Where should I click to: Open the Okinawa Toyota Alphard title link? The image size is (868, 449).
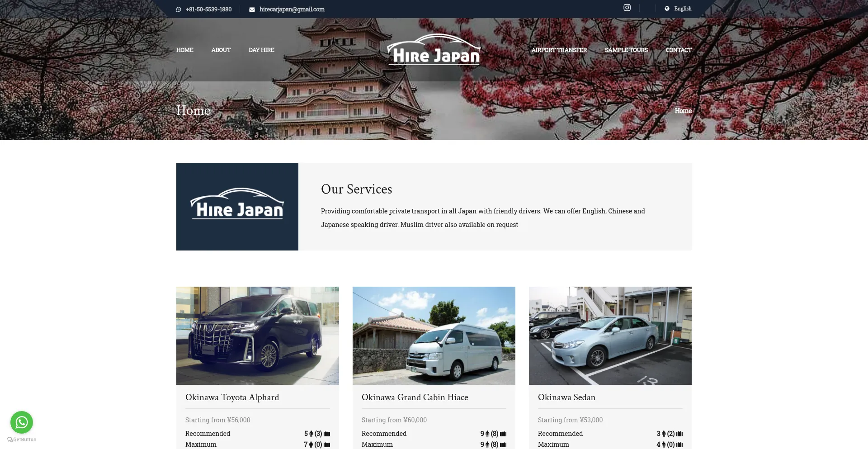[232, 397]
